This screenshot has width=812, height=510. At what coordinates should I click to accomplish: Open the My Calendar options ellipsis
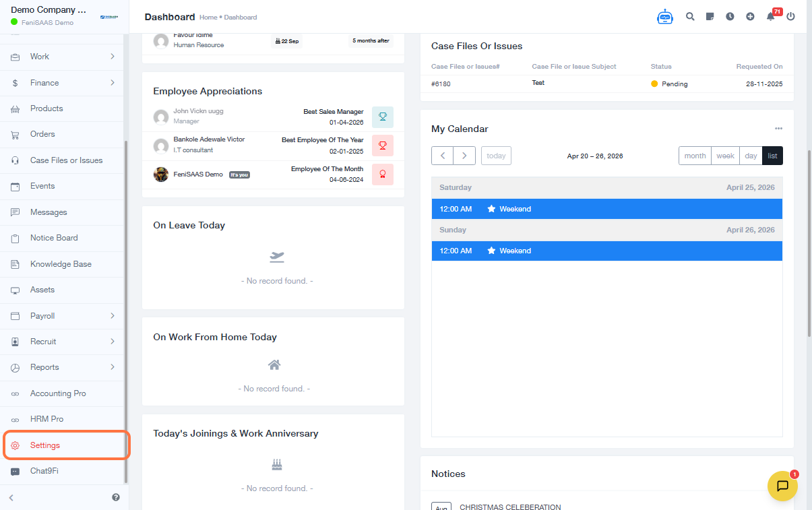[778, 129]
